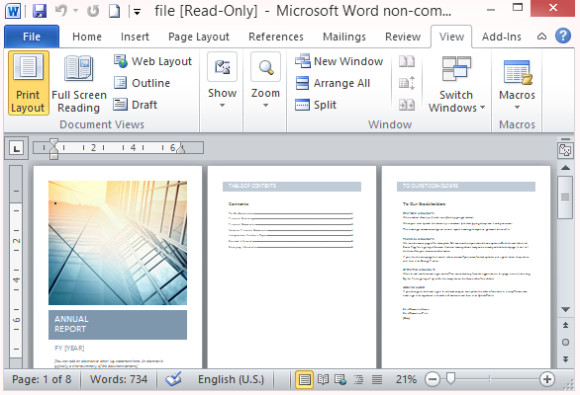This screenshot has width=580, height=395.
Task: Open a New Window of the document
Action: 339,61
